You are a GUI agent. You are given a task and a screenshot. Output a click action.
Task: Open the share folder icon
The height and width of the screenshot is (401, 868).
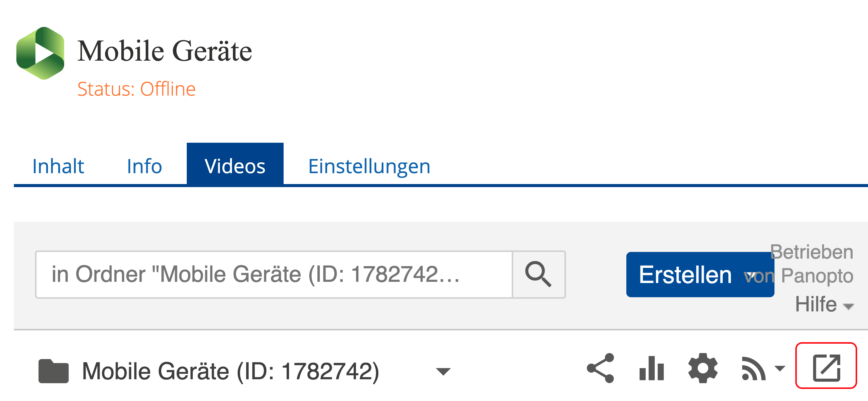click(x=600, y=368)
